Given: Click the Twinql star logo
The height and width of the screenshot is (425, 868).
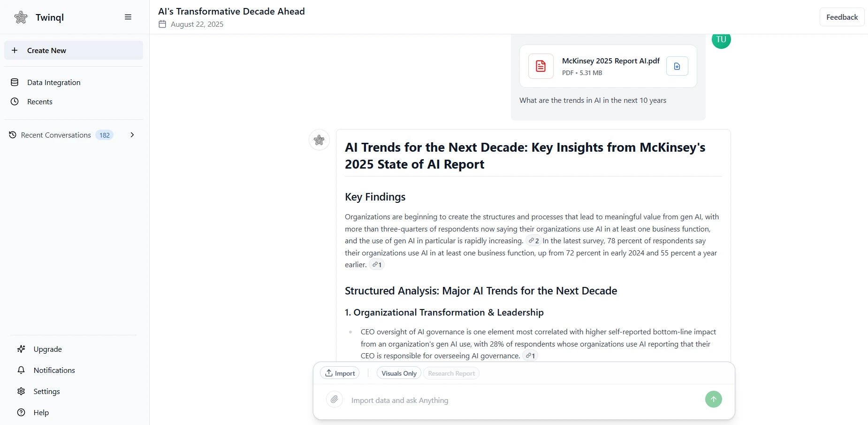Looking at the screenshot, I should point(21,17).
